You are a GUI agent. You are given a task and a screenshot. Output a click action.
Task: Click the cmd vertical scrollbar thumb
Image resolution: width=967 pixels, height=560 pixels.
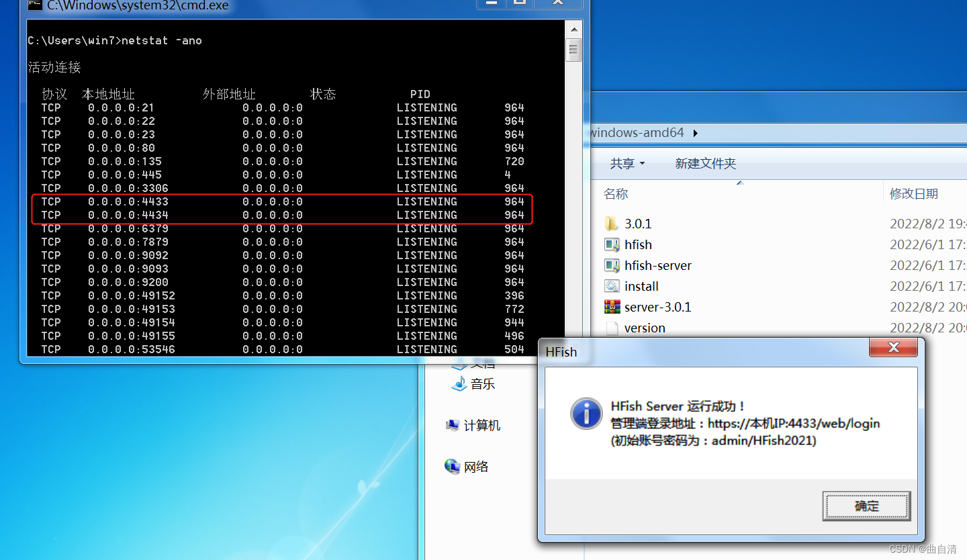573,50
